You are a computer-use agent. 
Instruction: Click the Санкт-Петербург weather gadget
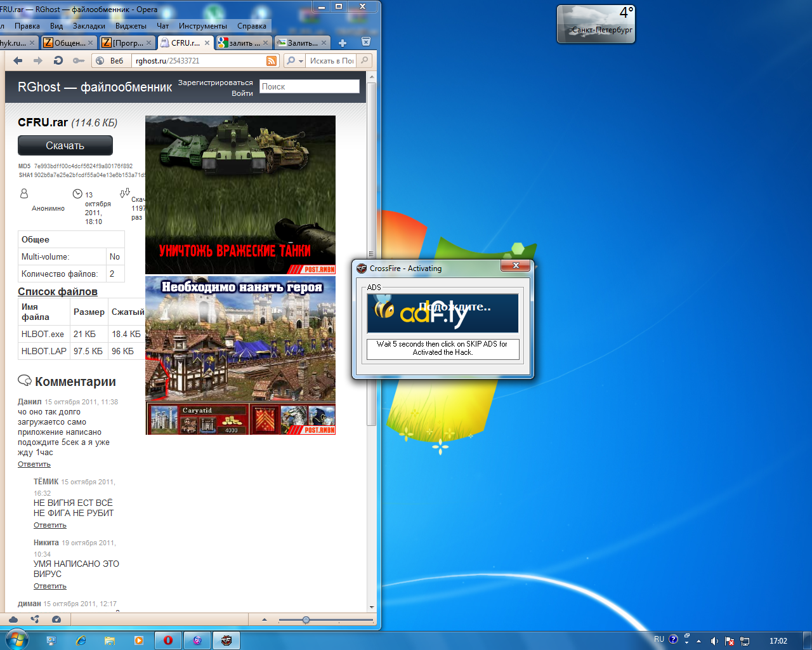tap(596, 24)
